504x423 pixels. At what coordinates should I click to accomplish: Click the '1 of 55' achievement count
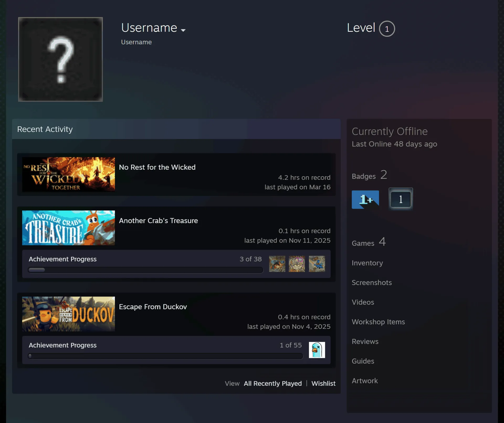(291, 345)
